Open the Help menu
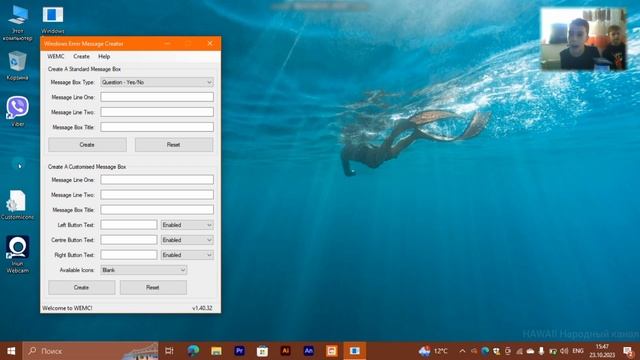Screen dimensions: 640x360 pyautogui.click(x=104, y=56)
